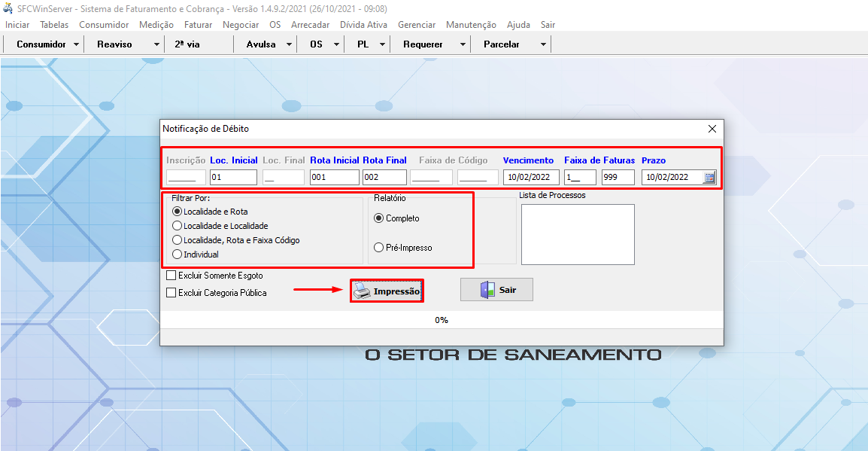The width and height of the screenshot is (868, 451).
Task: Expand the Parcelar dropdown arrow
Action: 543,44
